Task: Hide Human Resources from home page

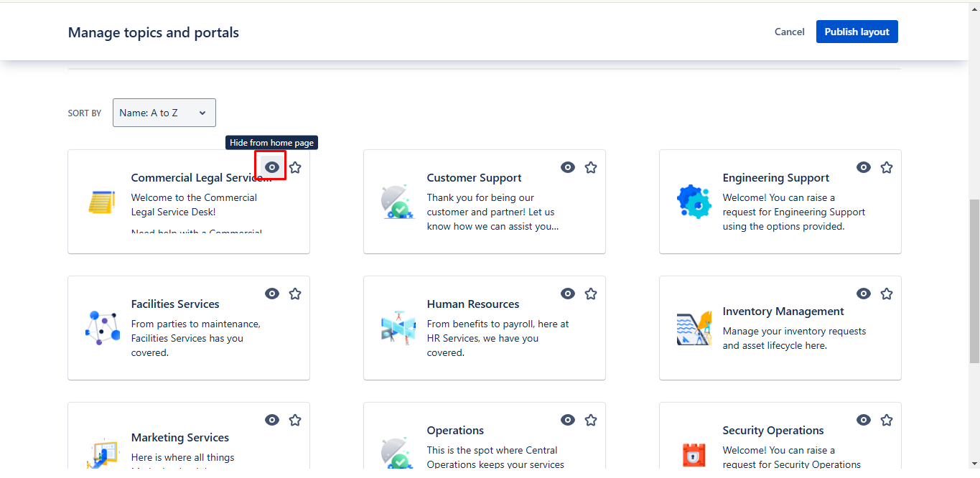Action: [568, 294]
